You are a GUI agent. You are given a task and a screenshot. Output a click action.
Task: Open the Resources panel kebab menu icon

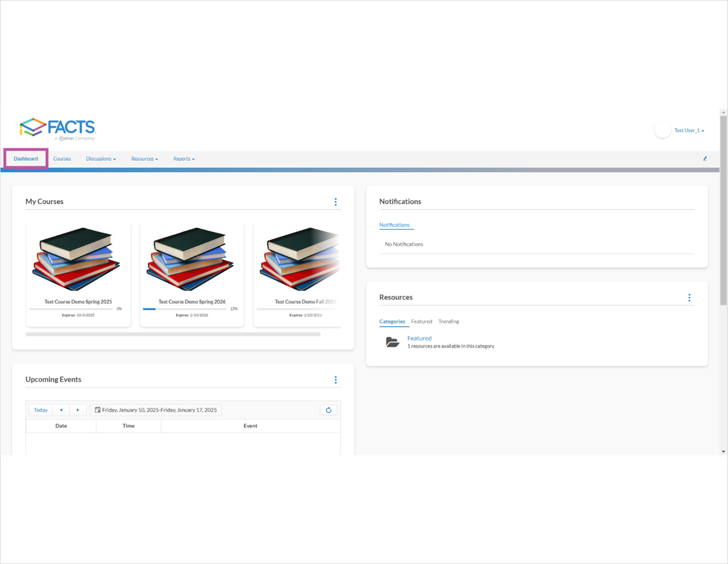point(689,297)
